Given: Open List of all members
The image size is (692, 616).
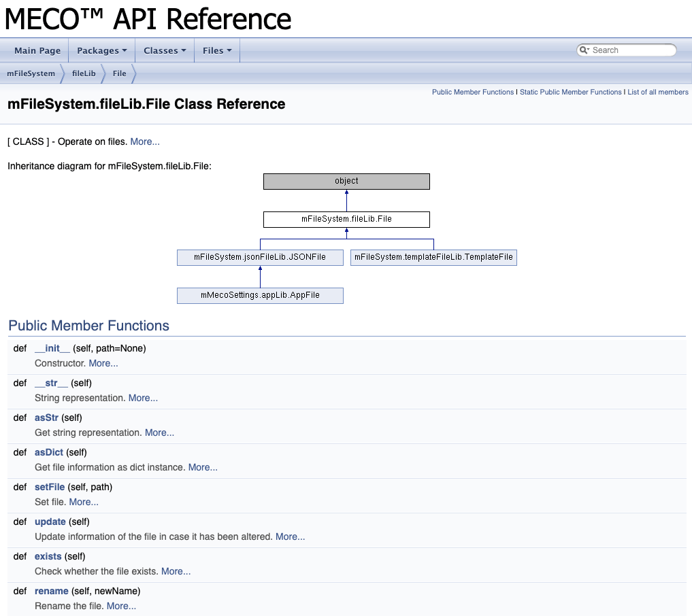Looking at the screenshot, I should point(657,92).
